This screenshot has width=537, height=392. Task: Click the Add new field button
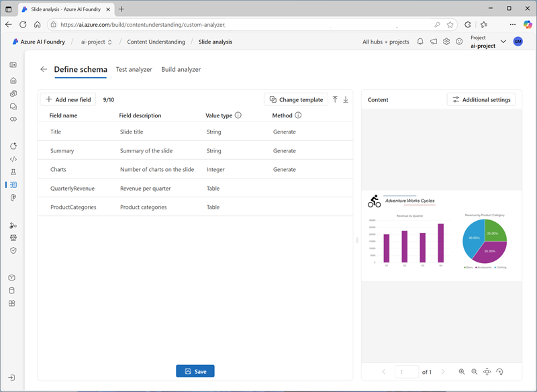[x=68, y=99]
